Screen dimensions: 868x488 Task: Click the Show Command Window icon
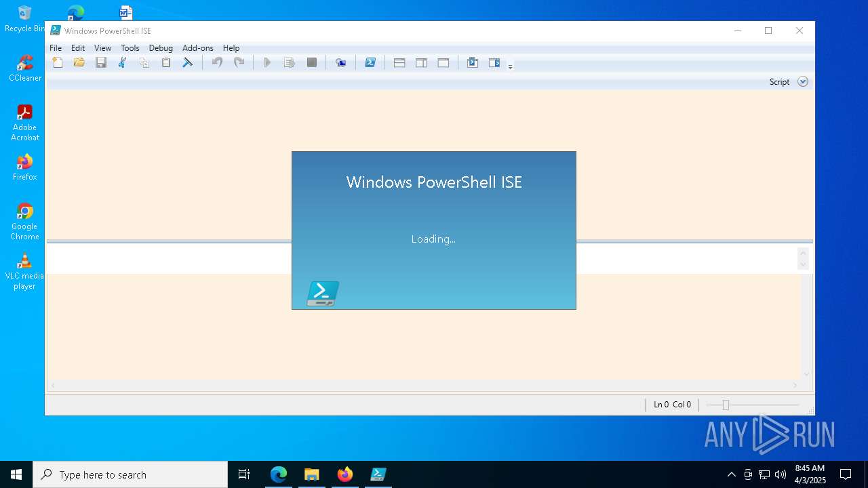click(x=473, y=63)
